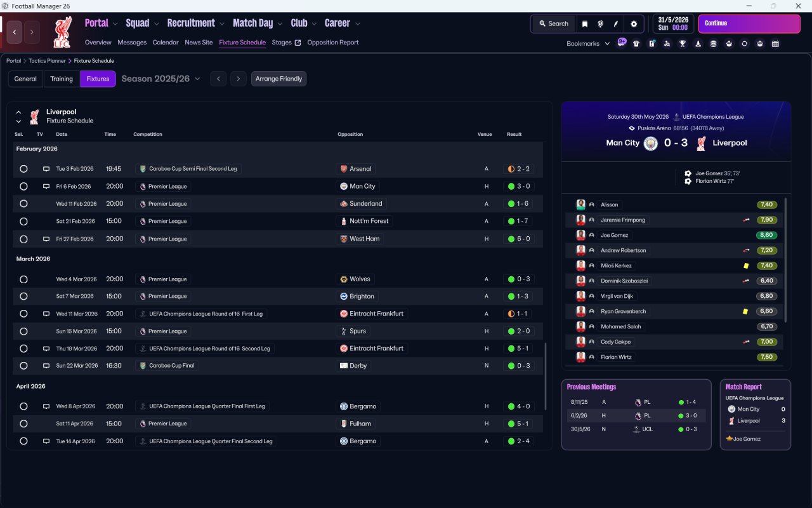Click the TV icon on the West Ham row

point(46,239)
